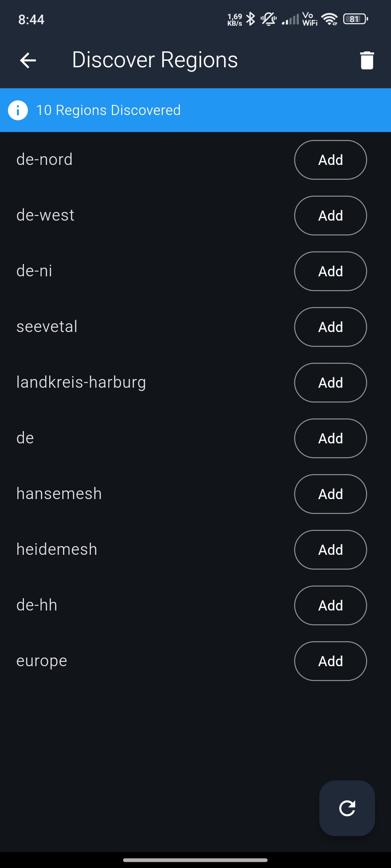The height and width of the screenshot is (868, 391).
Task: Add the de-hh region
Action: tap(330, 605)
